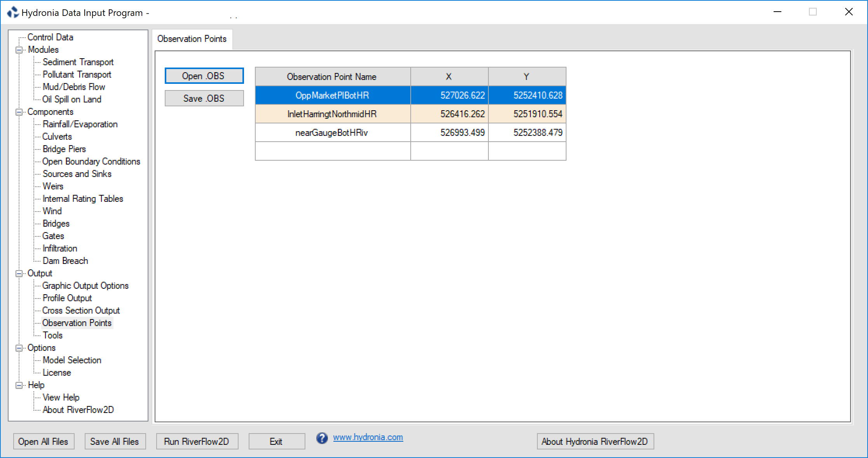The height and width of the screenshot is (458, 868).
Task: Collapse the Components tree node
Action: pyautogui.click(x=19, y=112)
